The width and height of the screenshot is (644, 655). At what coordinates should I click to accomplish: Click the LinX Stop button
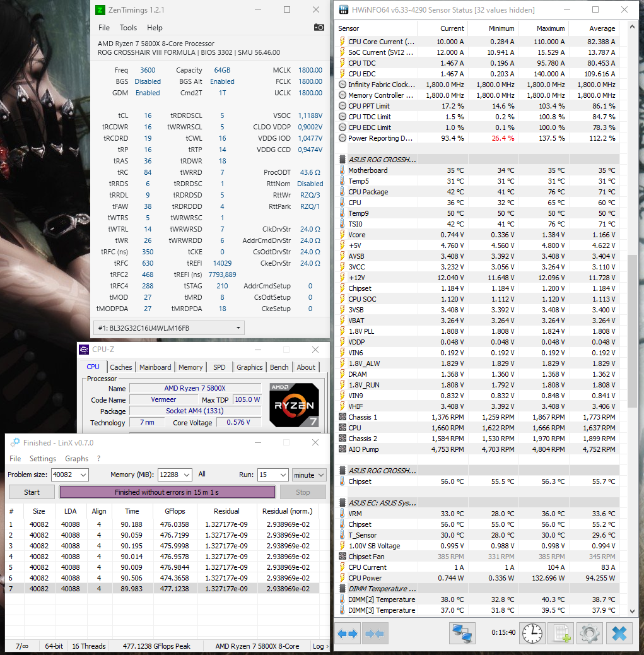[303, 492]
